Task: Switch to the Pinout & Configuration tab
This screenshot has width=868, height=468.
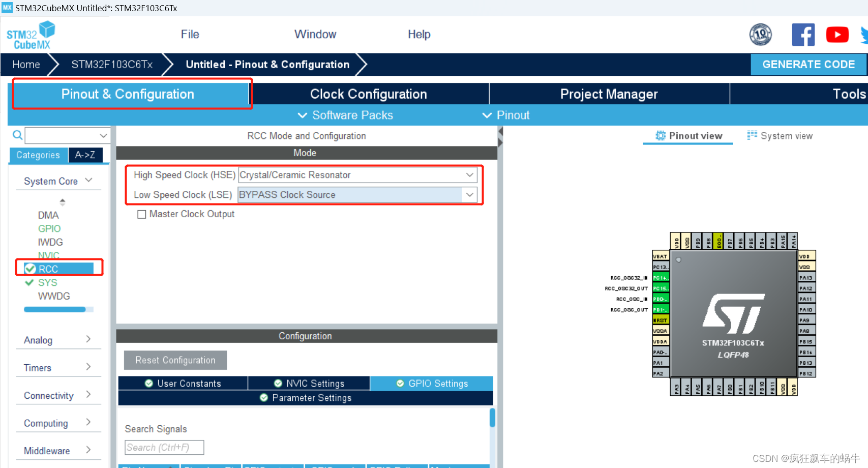Action: tap(128, 94)
